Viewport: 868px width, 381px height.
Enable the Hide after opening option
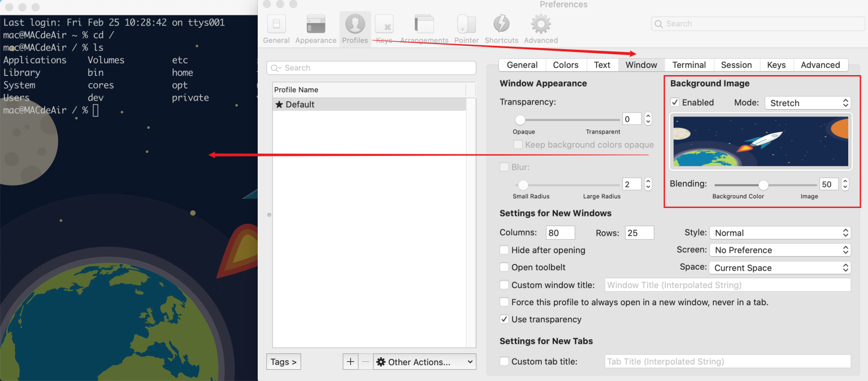click(504, 250)
